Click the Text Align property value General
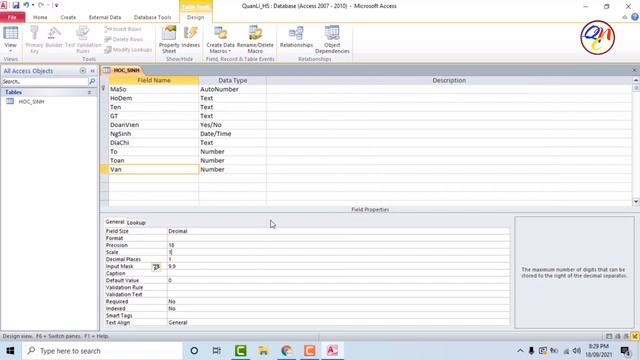Viewport: 640px width, 360px height. [x=338, y=322]
